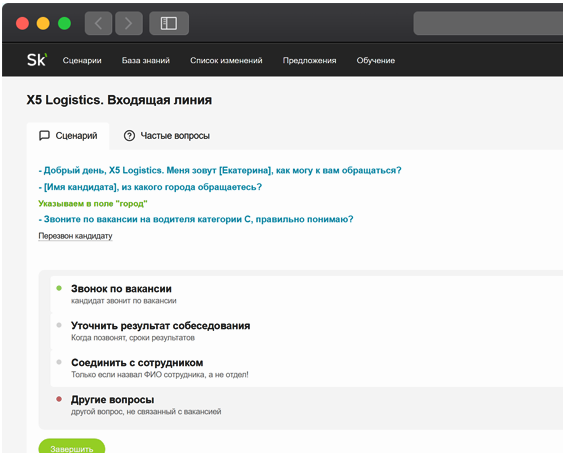Go forward with the browser forward arrow
Viewport: 563px width, 453px height.
click(x=129, y=23)
